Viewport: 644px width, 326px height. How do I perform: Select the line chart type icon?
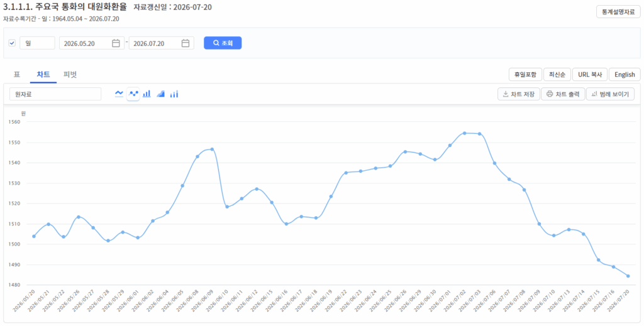coord(119,94)
